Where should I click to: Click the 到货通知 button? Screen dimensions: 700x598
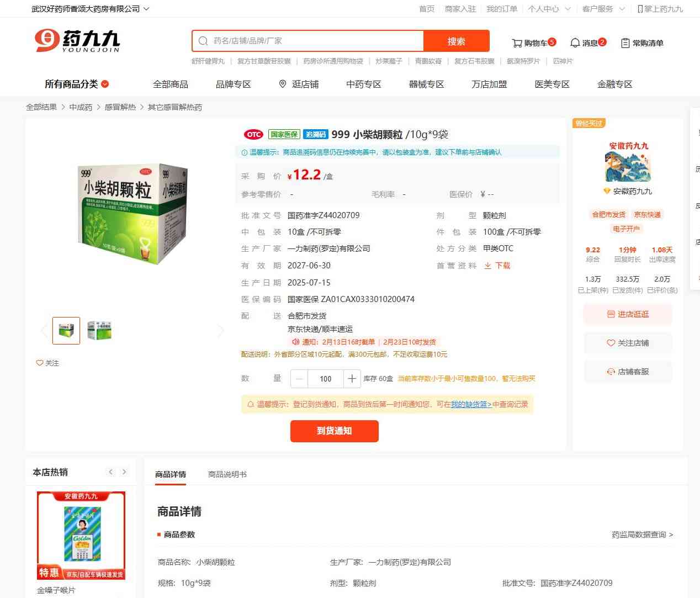tap(335, 431)
